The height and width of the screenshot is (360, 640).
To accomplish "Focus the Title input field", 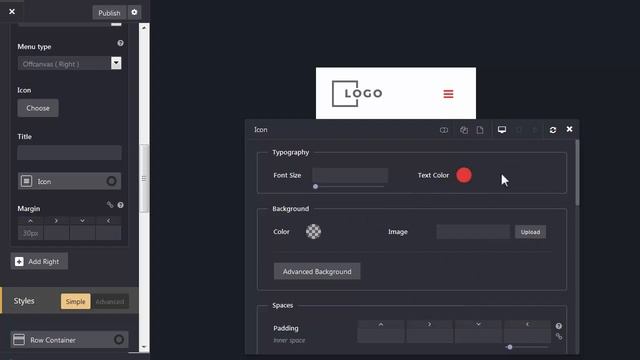I will coord(69,152).
